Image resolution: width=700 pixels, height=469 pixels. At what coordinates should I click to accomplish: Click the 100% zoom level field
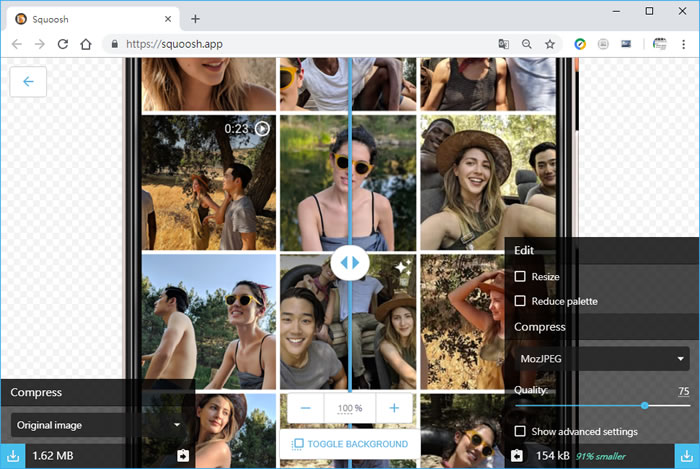pos(349,408)
